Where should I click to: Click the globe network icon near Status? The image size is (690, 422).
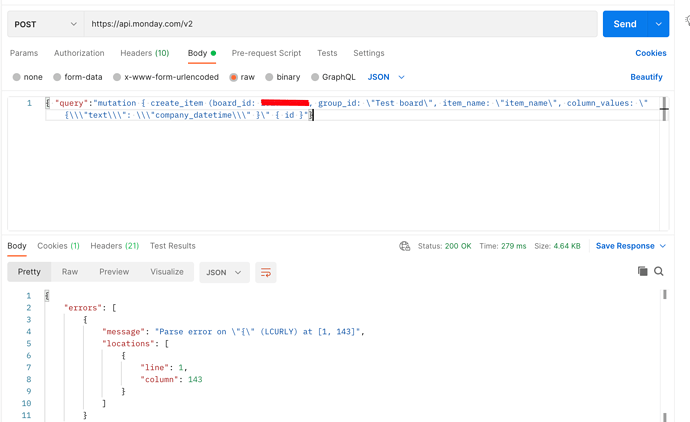click(404, 246)
